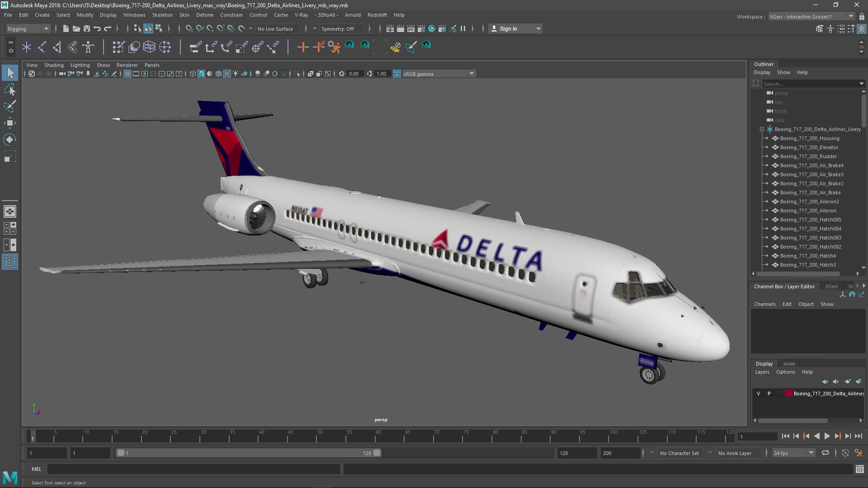Select Boeing_717_200_Housing in Outliner
868x488 pixels.
(810, 138)
